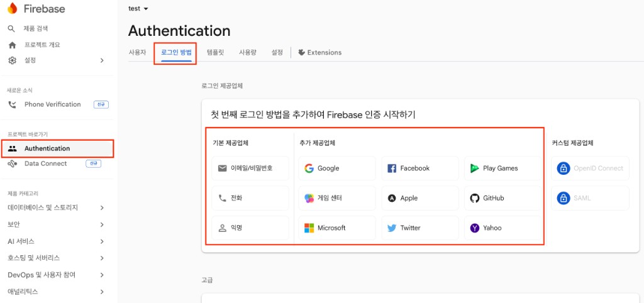Screen dimensions: 644x303
Task: Choose 이메일/비밀번호 provider
Action: point(250,168)
